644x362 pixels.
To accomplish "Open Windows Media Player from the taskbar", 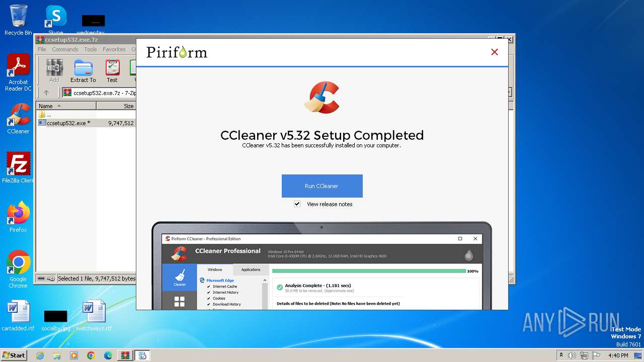I will pos(74,355).
